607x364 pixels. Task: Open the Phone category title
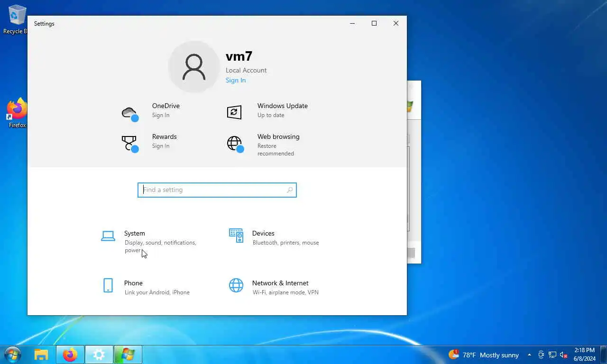(x=133, y=283)
